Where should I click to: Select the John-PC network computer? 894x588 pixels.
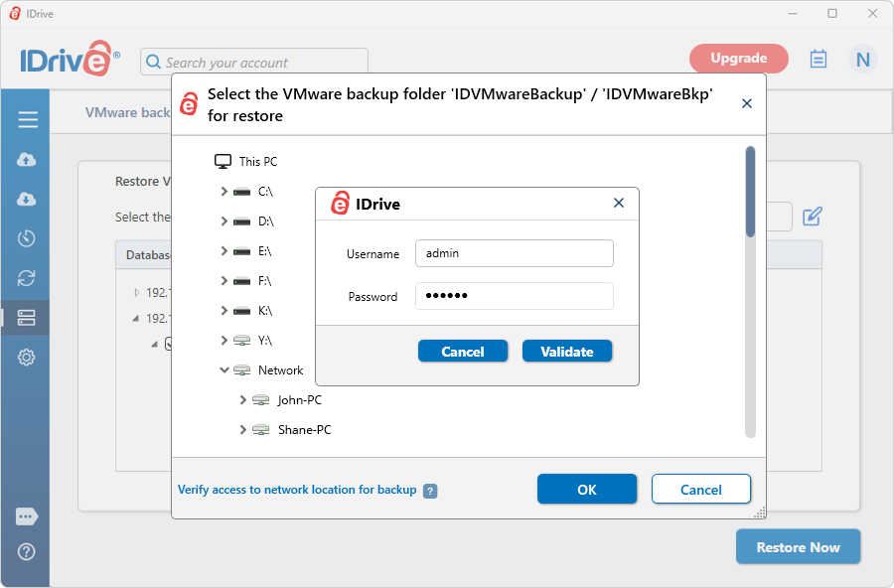[299, 400]
